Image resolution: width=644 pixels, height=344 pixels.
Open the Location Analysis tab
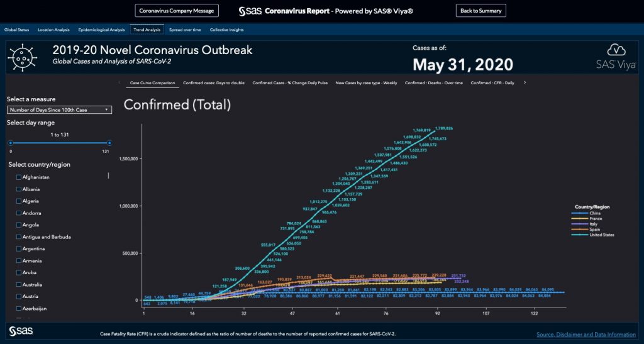(x=53, y=30)
